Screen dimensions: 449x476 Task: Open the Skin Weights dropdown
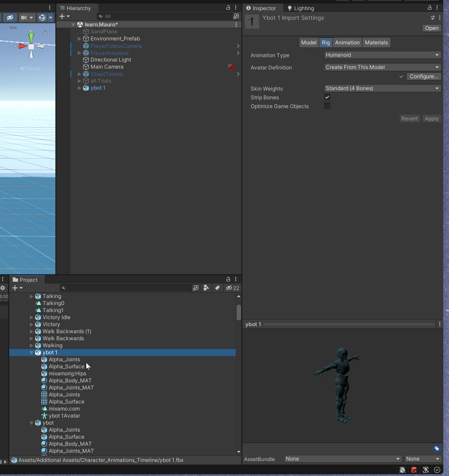point(382,88)
